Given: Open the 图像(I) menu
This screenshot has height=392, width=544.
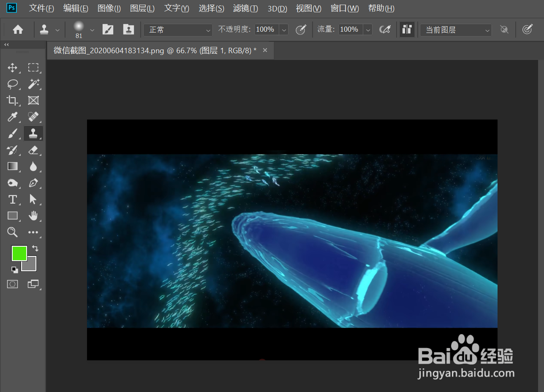Looking at the screenshot, I should pyautogui.click(x=109, y=8).
